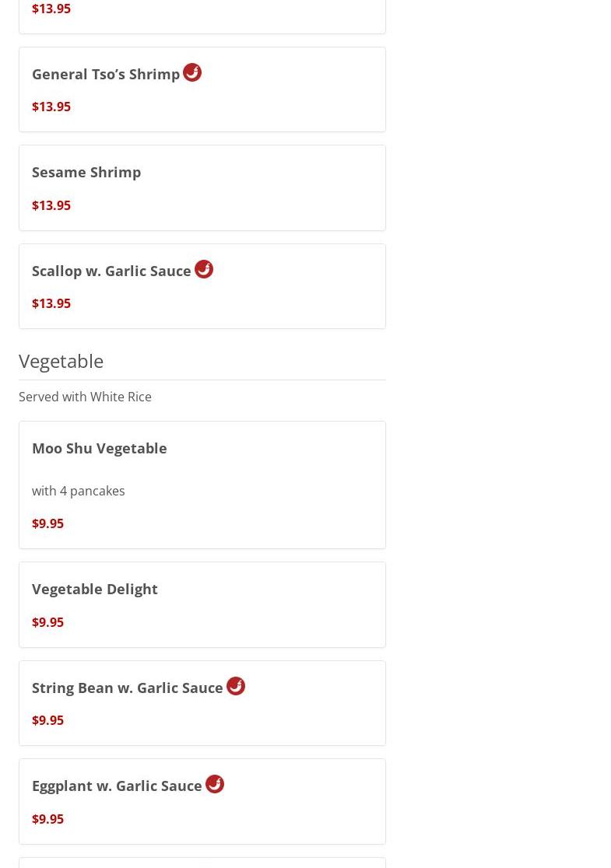Click the Vegetable section heading
This screenshot has width=611, height=868.
[x=61, y=361]
